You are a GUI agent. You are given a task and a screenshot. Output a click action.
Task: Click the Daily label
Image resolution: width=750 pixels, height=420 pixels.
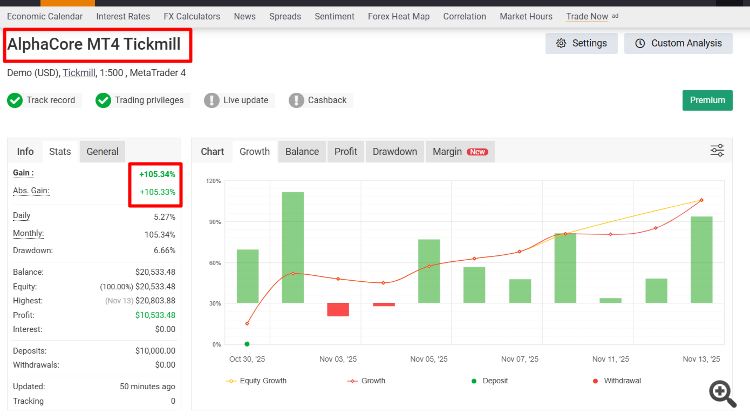[x=22, y=215]
